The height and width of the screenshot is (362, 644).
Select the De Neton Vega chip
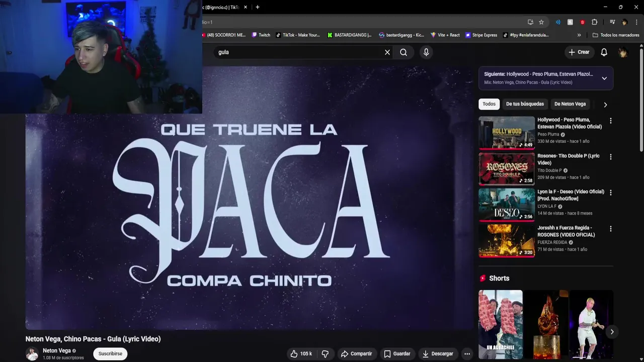click(570, 104)
